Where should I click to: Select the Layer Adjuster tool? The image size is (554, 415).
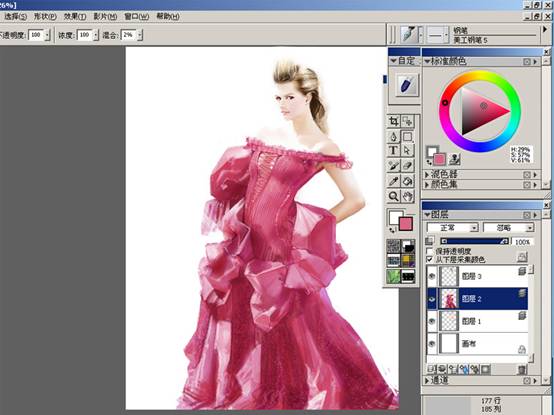[x=408, y=121]
